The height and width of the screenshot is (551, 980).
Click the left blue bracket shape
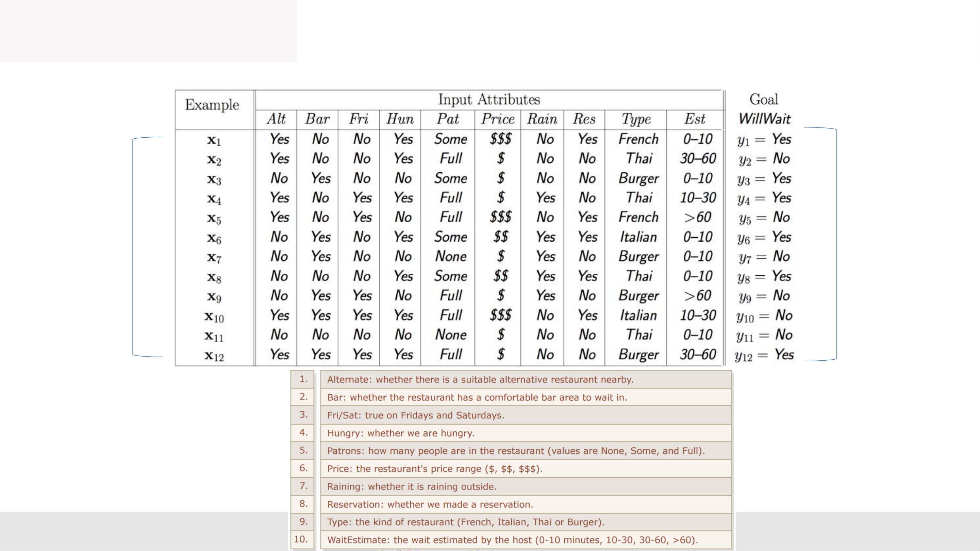pyautogui.click(x=133, y=247)
